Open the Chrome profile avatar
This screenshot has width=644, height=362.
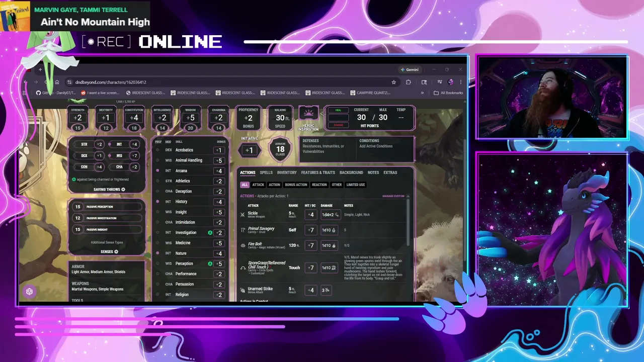click(450, 82)
